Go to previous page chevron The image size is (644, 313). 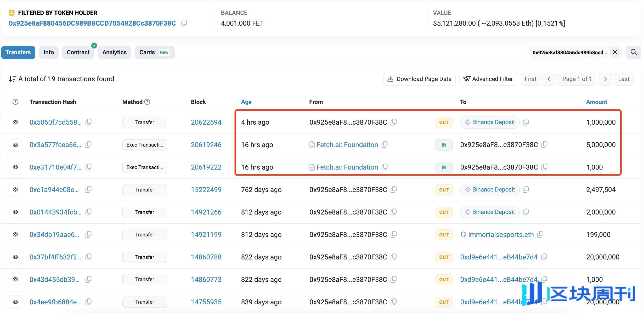coord(549,79)
